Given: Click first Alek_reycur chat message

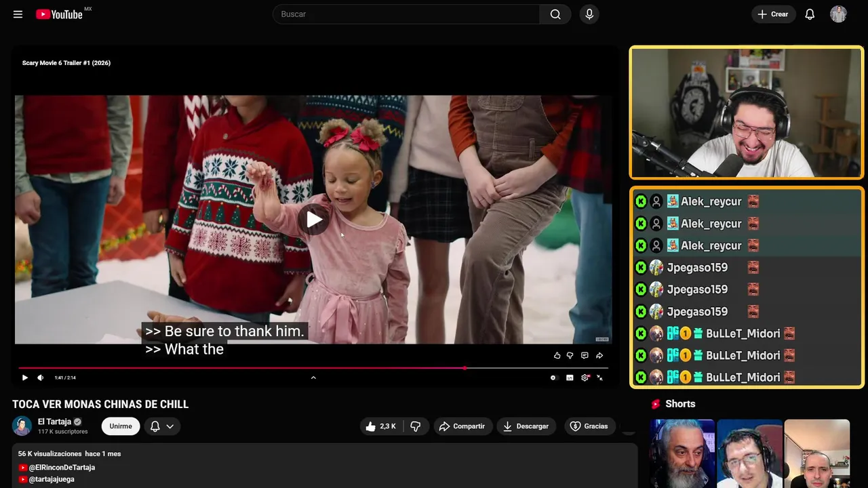Looking at the screenshot, I should coord(747,201).
